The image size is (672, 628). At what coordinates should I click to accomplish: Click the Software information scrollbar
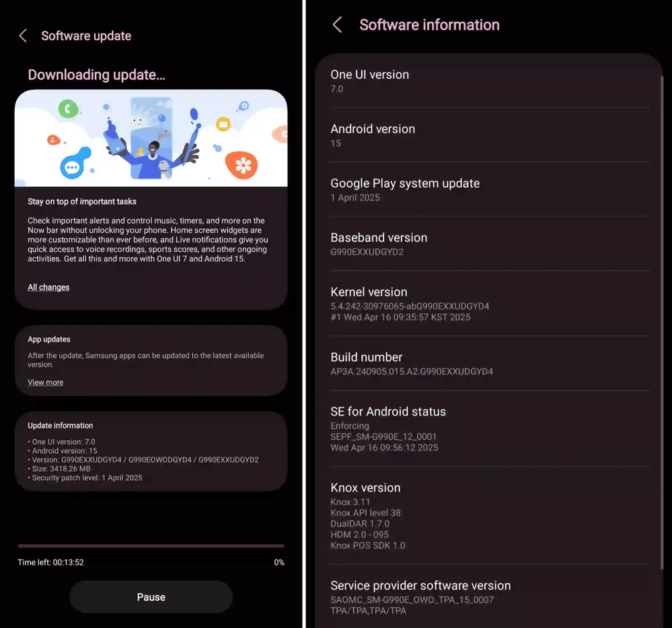click(662, 322)
